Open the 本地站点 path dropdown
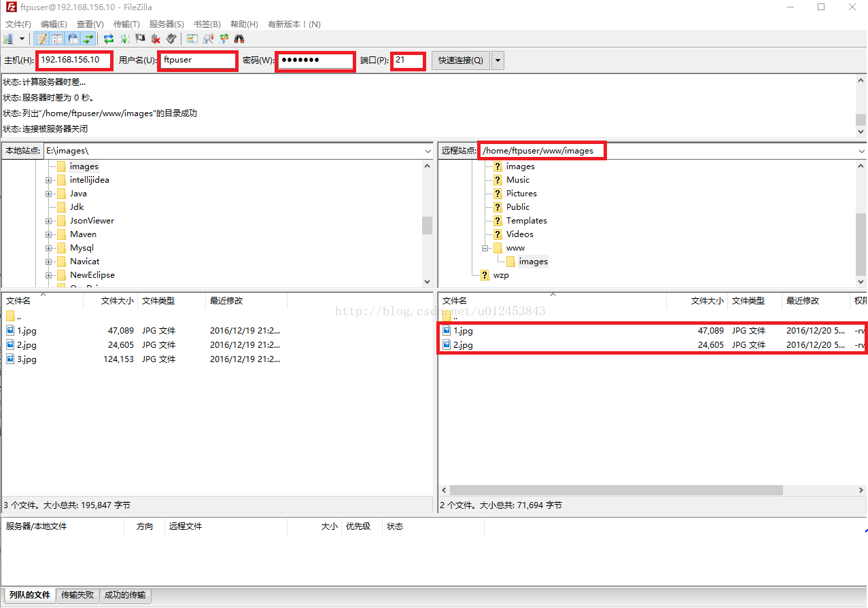 click(428, 151)
